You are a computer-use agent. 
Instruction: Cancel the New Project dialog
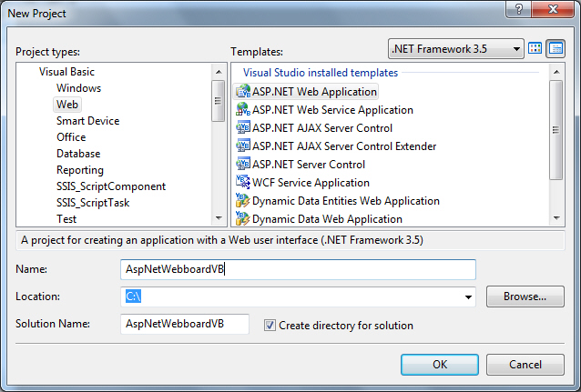tap(525, 364)
